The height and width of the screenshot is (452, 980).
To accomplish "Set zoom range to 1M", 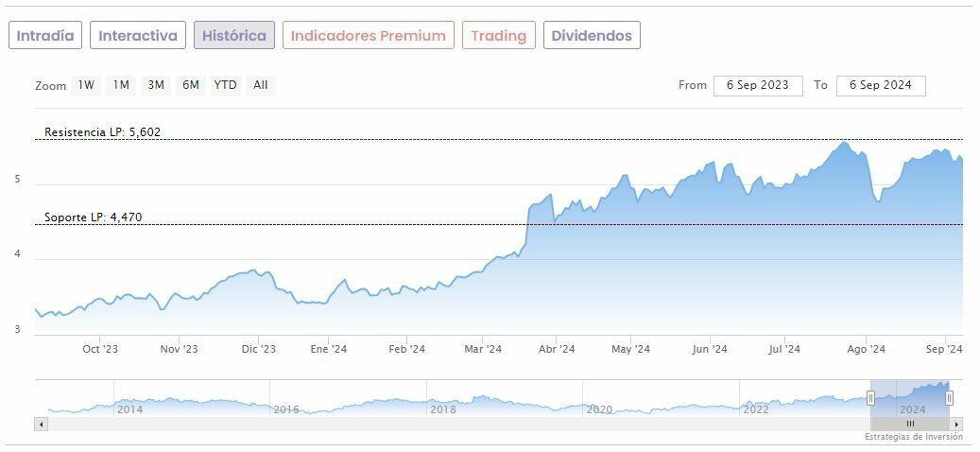I will coord(121,85).
